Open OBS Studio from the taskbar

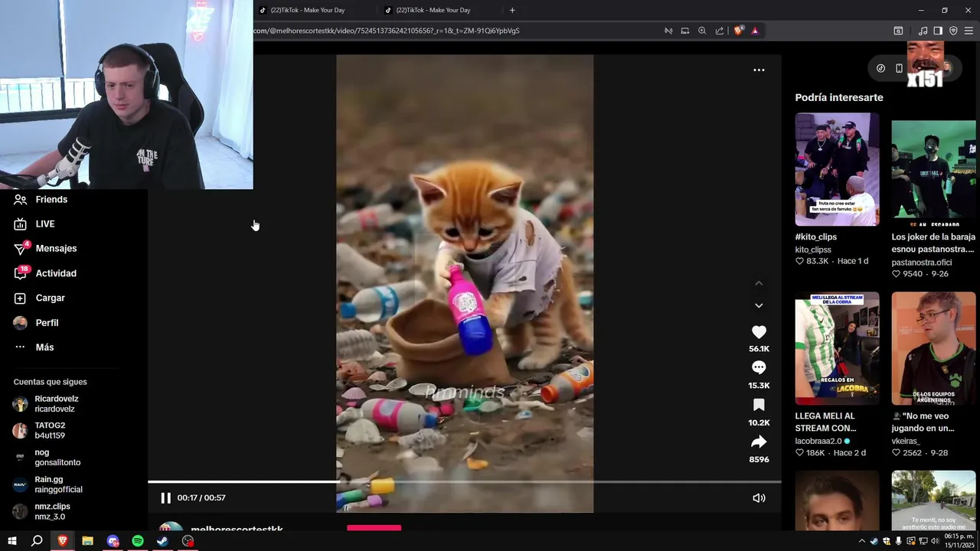(x=188, y=541)
